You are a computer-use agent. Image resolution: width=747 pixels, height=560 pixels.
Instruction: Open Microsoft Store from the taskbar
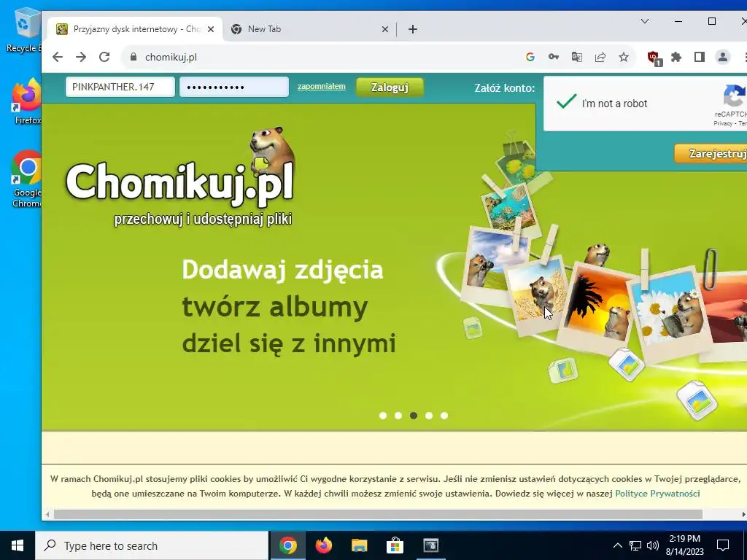point(395,545)
